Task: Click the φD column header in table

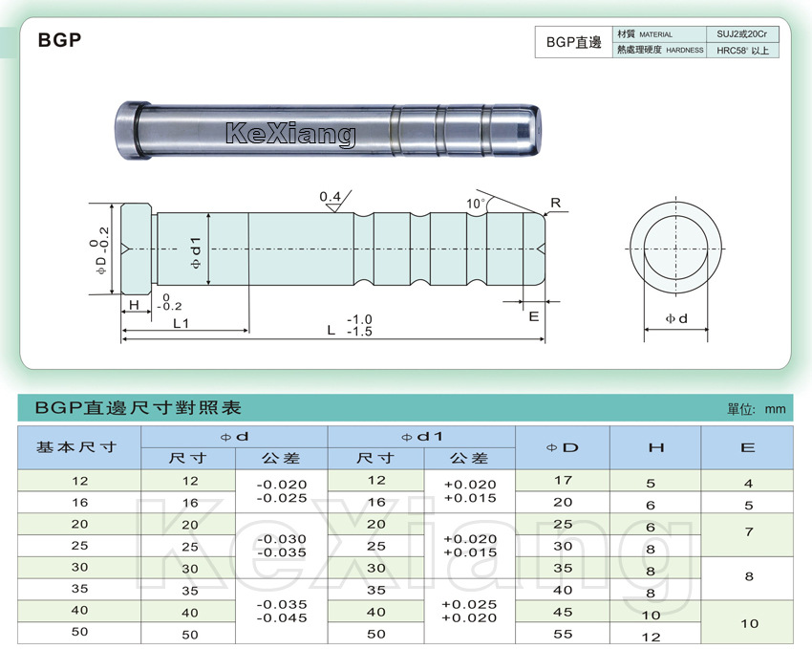Action: [x=563, y=447]
